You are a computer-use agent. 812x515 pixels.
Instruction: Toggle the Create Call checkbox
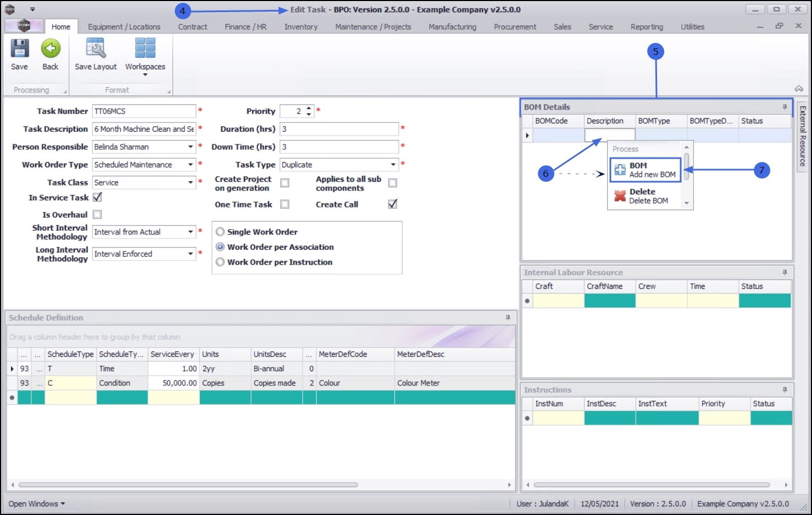[x=392, y=204]
